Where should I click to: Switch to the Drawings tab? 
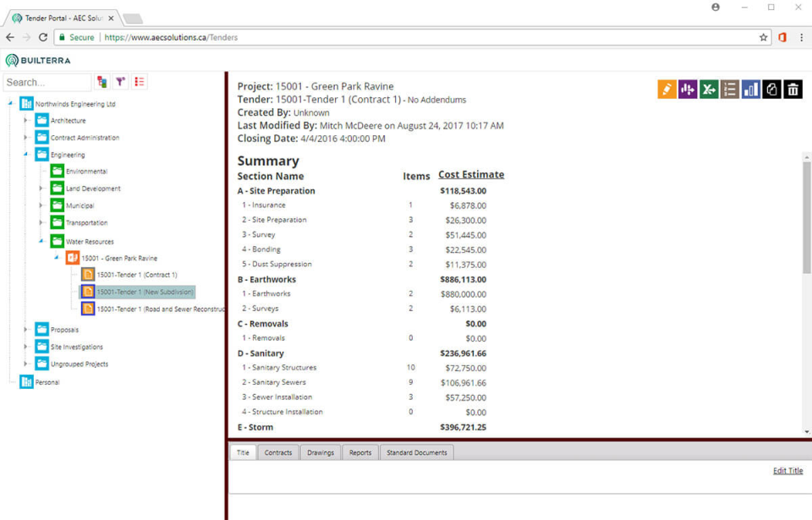coord(320,452)
